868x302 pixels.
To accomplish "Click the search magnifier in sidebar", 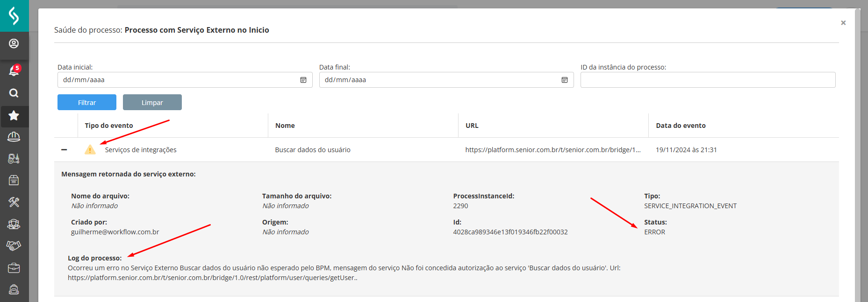I will [14, 93].
